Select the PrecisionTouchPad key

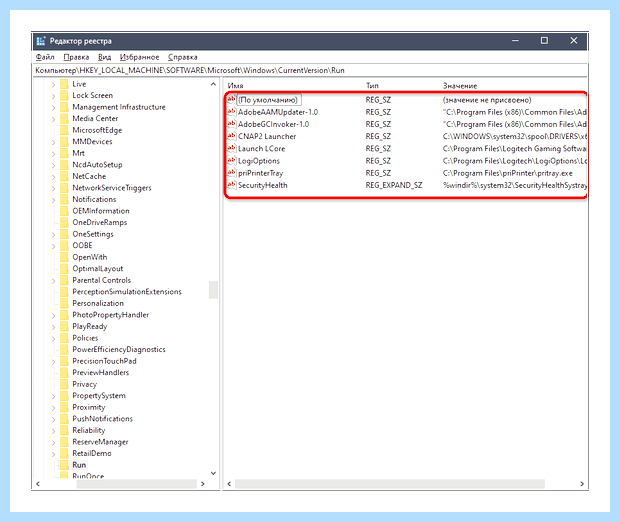click(x=104, y=361)
